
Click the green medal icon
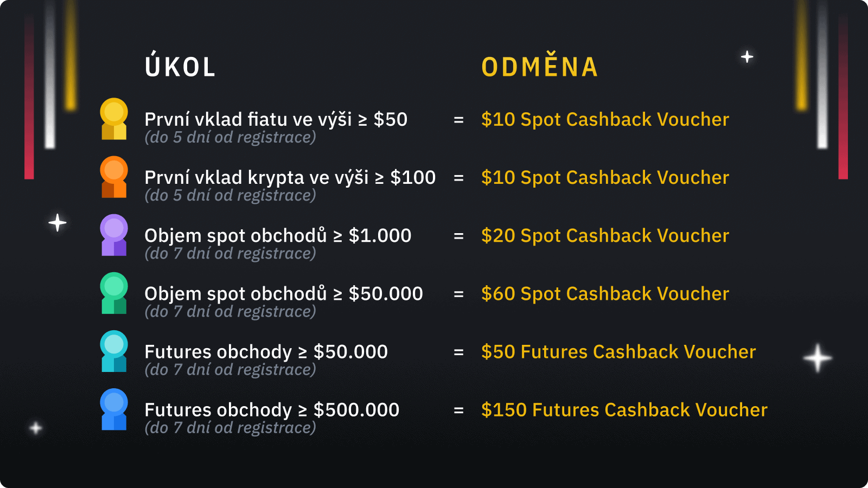pos(114,293)
